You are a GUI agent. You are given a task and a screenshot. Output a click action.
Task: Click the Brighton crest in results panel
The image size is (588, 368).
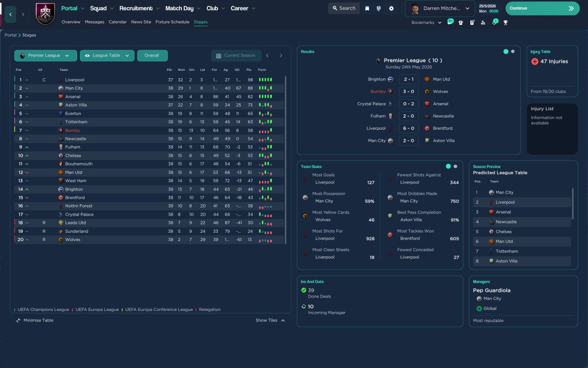click(390, 79)
